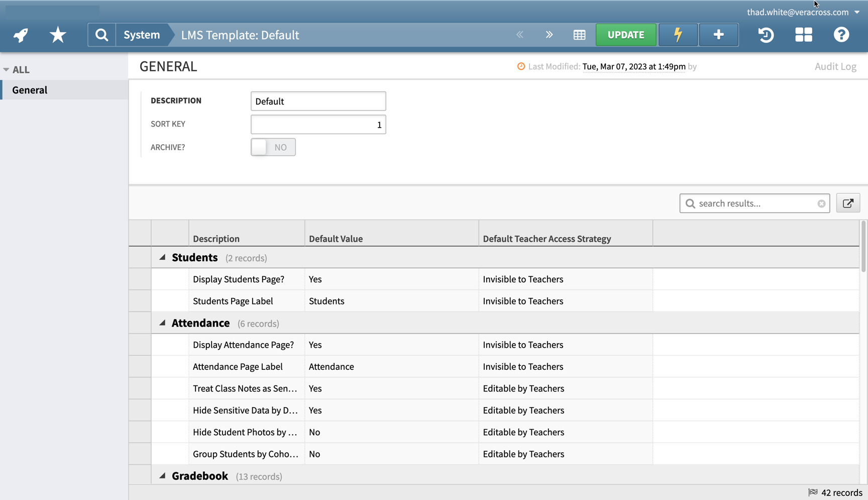Collapse the Students group
The width and height of the screenshot is (868, 500).
[162, 257]
